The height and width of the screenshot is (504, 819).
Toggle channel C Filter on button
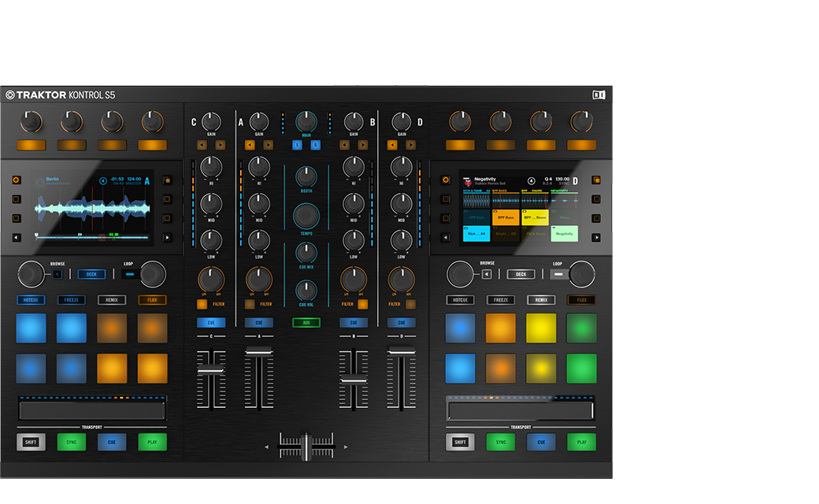pyautogui.click(x=202, y=304)
